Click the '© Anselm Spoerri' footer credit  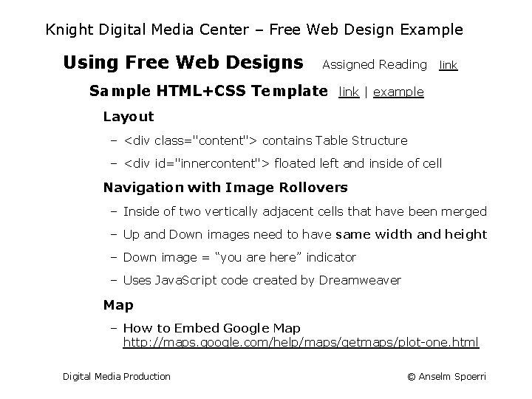(446, 377)
